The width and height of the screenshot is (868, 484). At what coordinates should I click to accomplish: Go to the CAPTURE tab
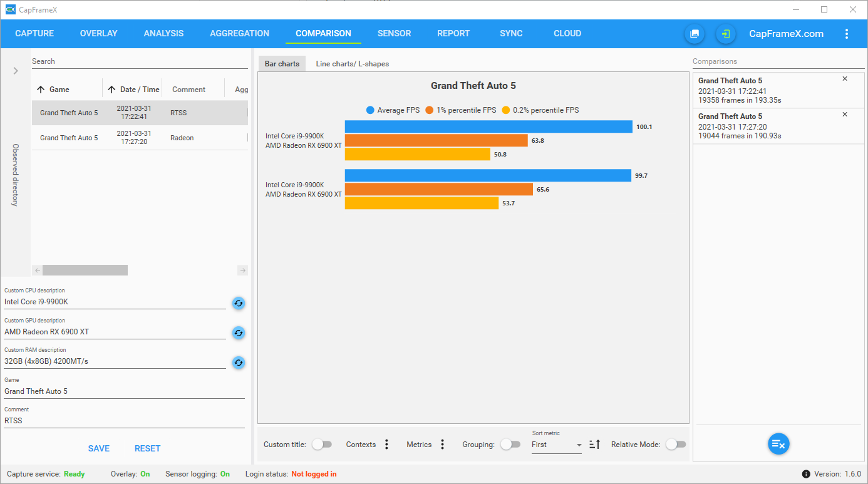tap(34, 34)
